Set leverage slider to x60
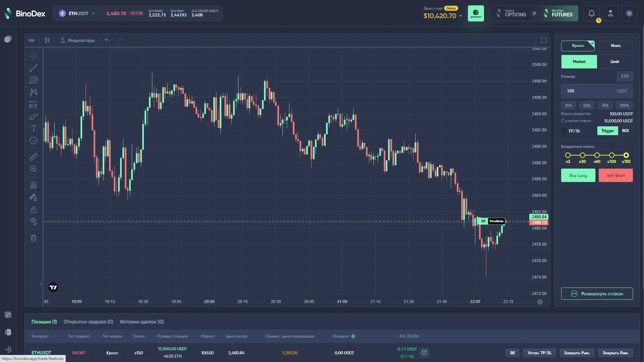This screenshot has height=362, width=644. point(597,155)
